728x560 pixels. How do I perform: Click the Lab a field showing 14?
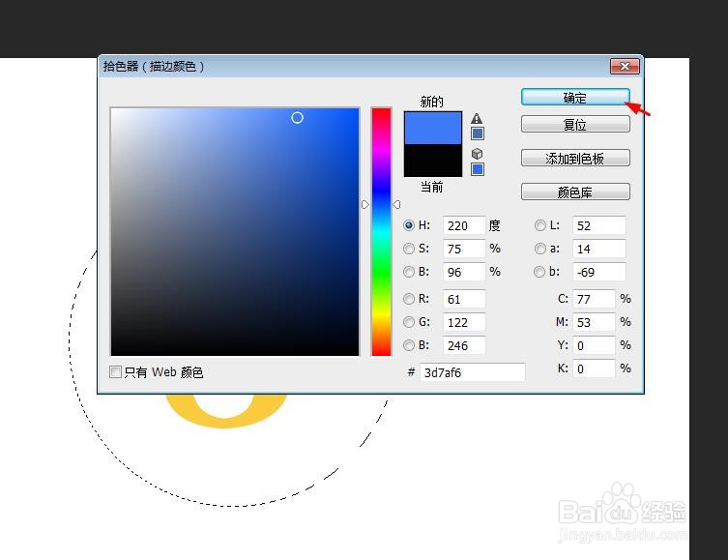(598, 249)
